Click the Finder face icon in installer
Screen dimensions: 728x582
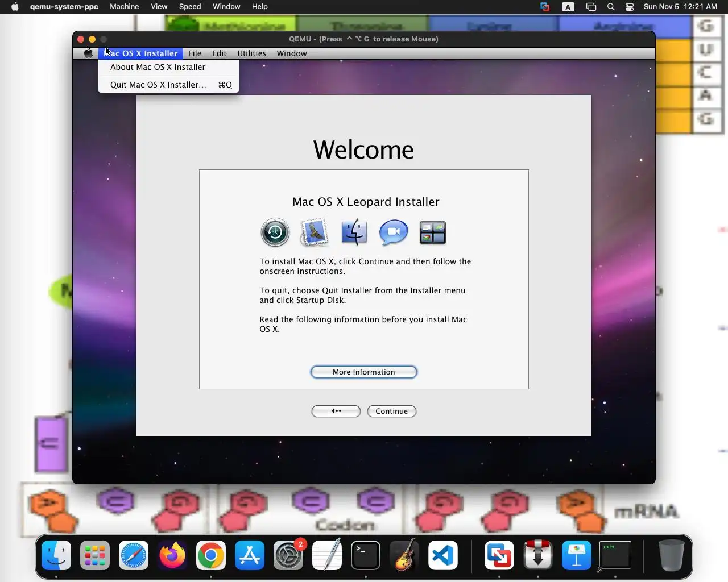[354, 232]
